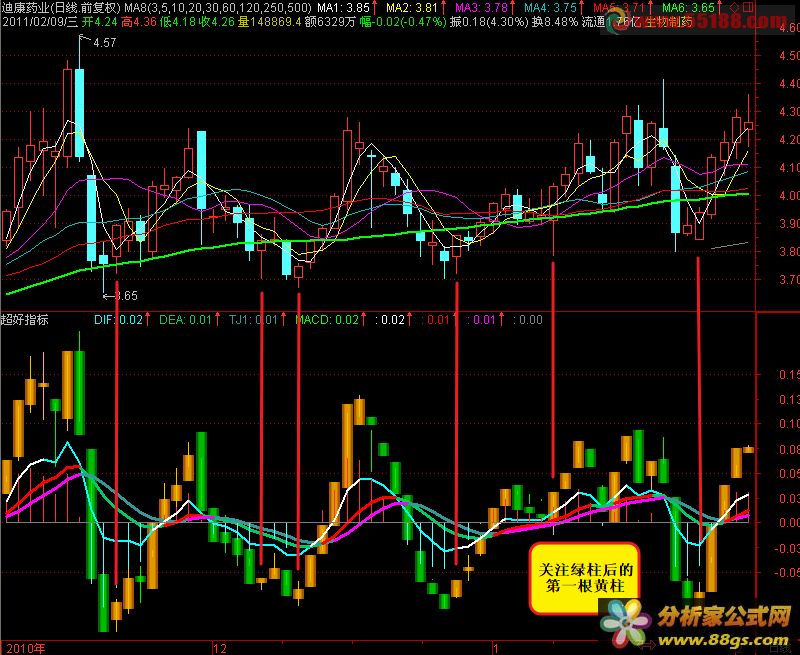Image resolution: width=800 pixels, height=655 pixels.
Task: Click the amplitude value 振0.18(4.30%)
Action: pyautogui.click(x=489, y=22)
